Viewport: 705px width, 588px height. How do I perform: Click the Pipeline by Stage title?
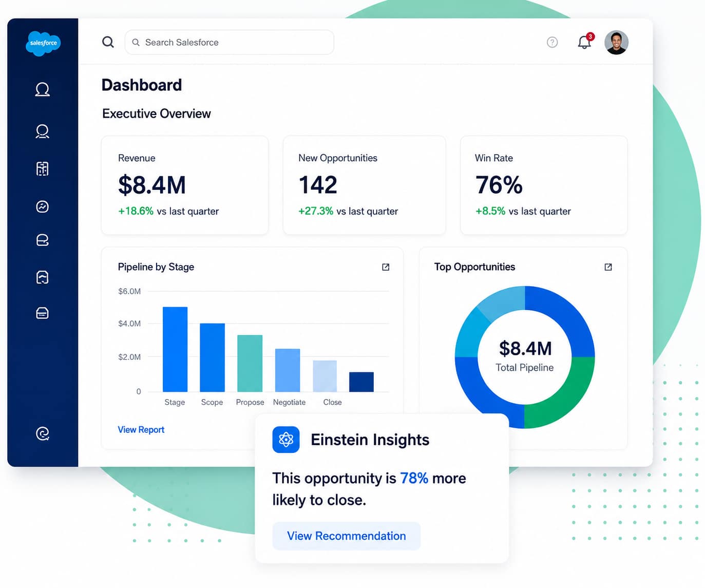click(156, 267)
